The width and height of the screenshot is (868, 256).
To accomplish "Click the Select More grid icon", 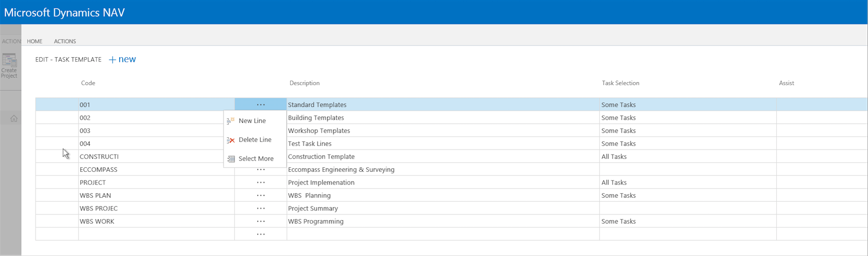I will pos(231,159).
